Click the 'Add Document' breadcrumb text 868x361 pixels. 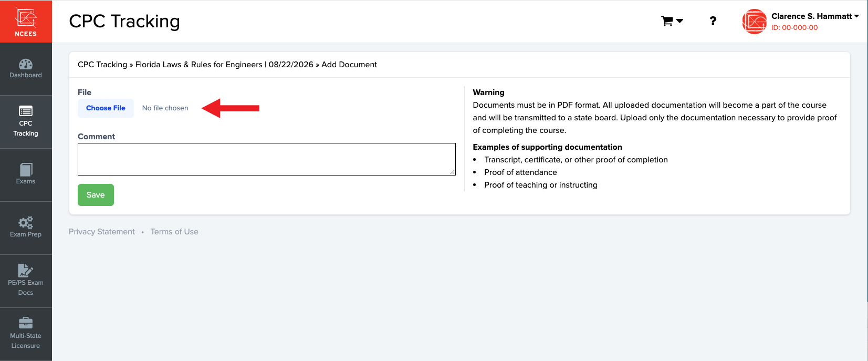pos(349,65)
